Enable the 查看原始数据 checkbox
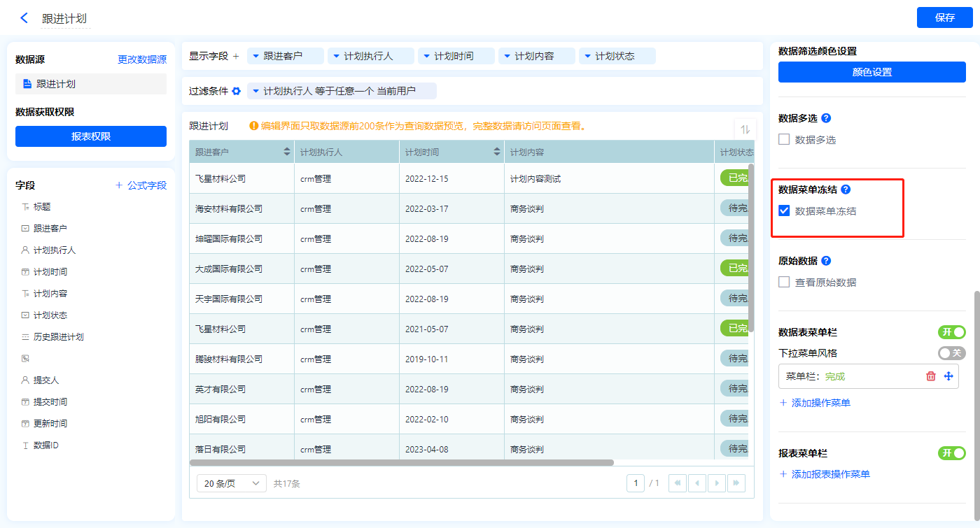 coord(785,283)
